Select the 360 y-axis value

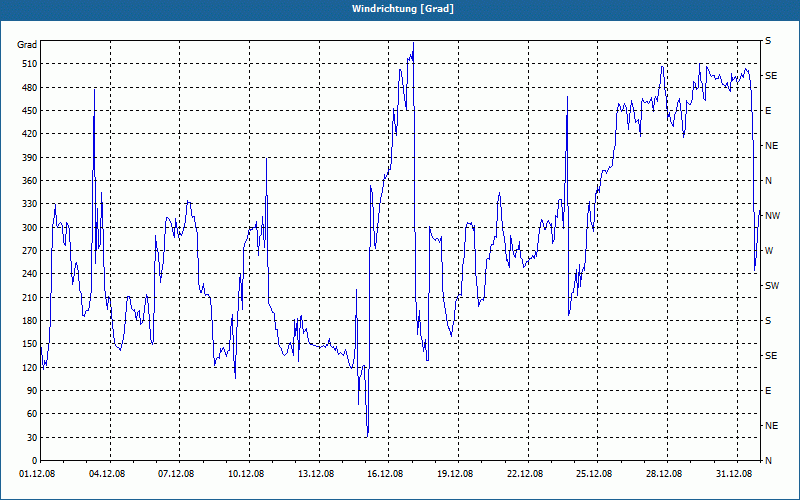point(30,181)
